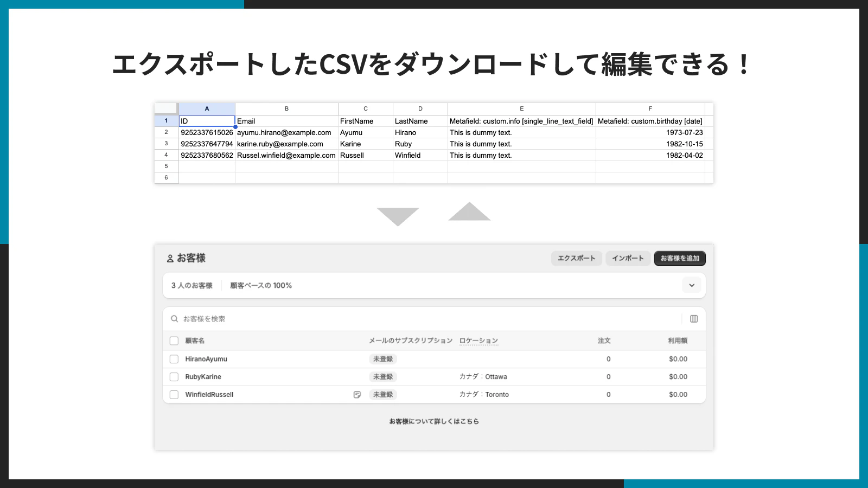Image resolution: width=868 pixels, height=488 pixels.
Task: Select the ID cell A1
Action: pyautogui.click(x=207, y=121)
